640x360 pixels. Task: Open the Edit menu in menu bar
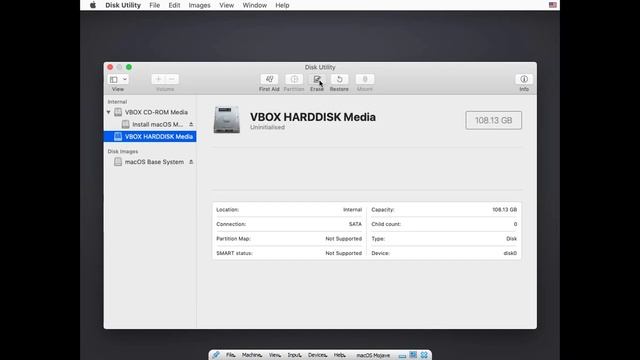(x=174, y=5)
